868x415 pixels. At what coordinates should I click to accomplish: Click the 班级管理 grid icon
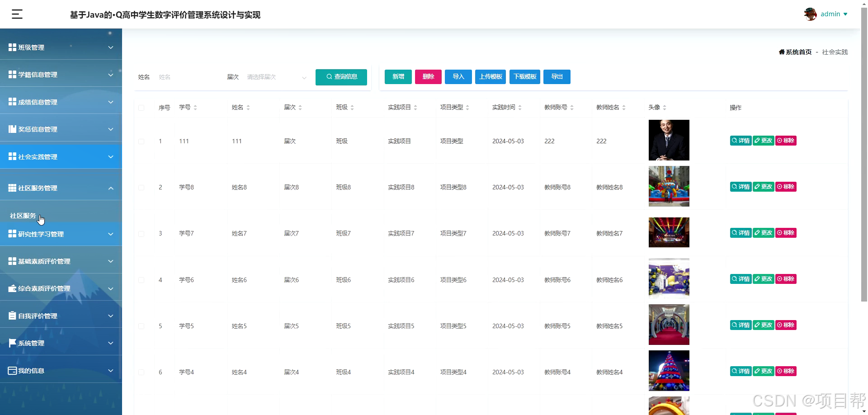coord(12,47)
